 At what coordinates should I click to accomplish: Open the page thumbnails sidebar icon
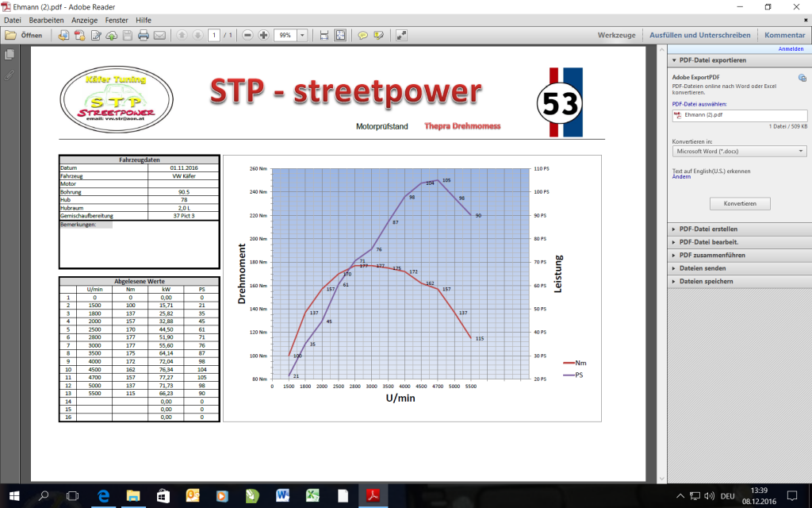(x=9, y=55)
